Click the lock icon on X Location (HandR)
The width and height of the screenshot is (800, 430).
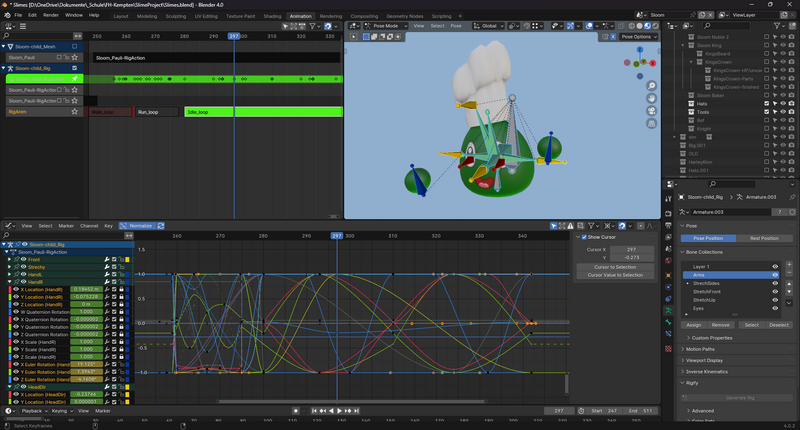(119, 290)
